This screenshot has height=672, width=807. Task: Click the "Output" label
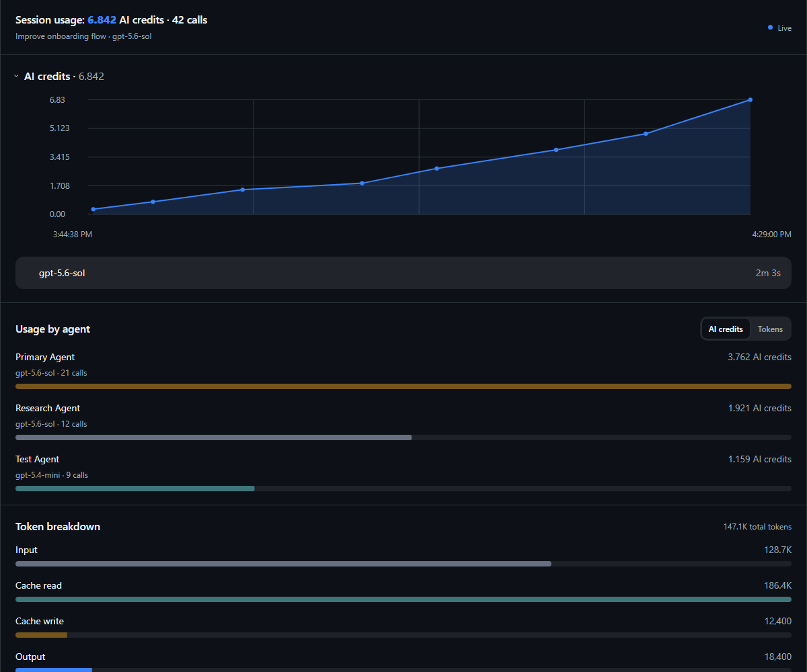tap(30, 657)
